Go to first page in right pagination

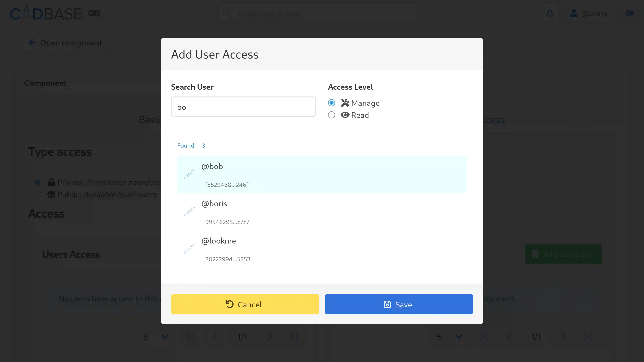(x=485, y=337)
